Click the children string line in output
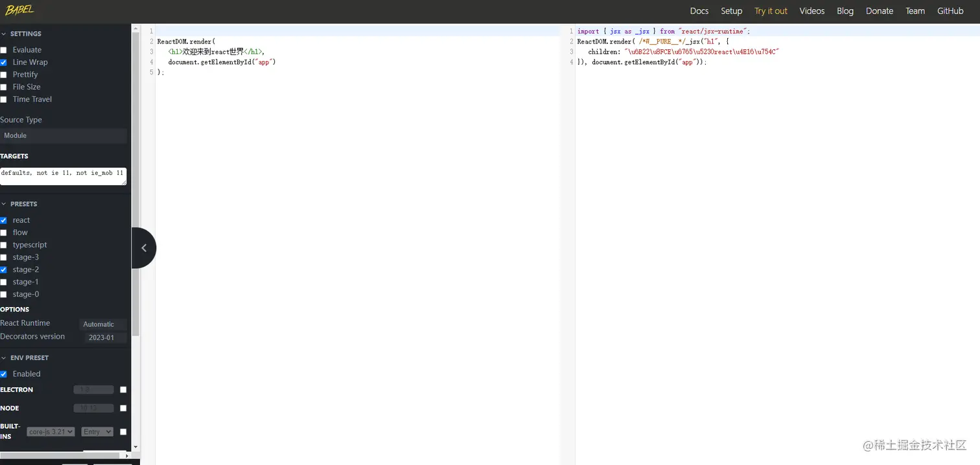This screenshot has height=465, width=980. 683,52
